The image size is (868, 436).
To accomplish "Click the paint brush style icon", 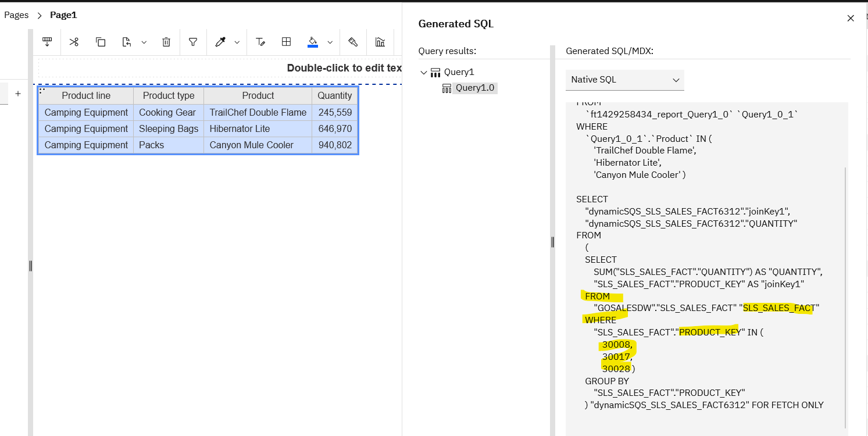I will click(x=352, y=42).
